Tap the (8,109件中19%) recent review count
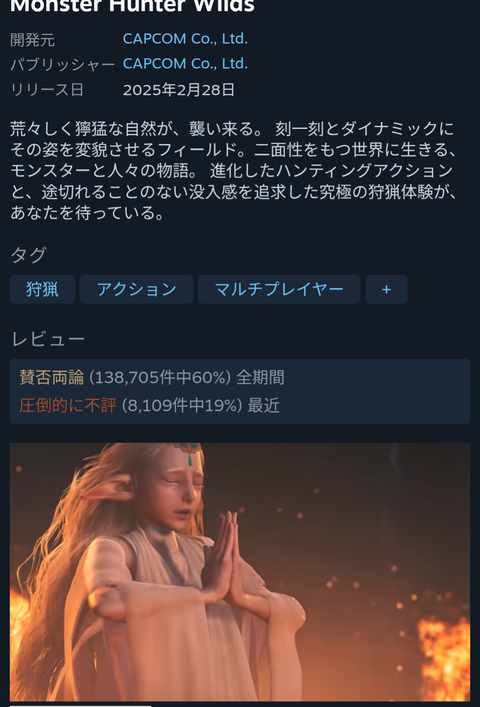Image resolution: width=480 pixels, height=707 pixels. (182, 405)
